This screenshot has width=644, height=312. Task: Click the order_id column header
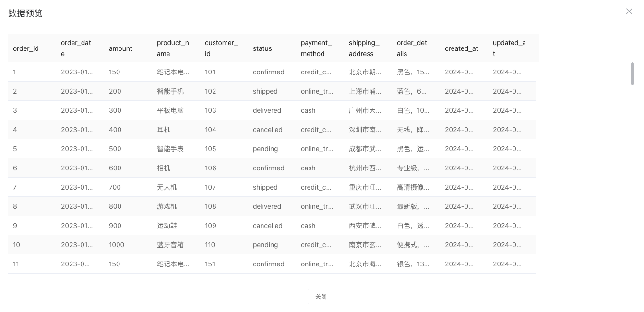tap(26, 48)
